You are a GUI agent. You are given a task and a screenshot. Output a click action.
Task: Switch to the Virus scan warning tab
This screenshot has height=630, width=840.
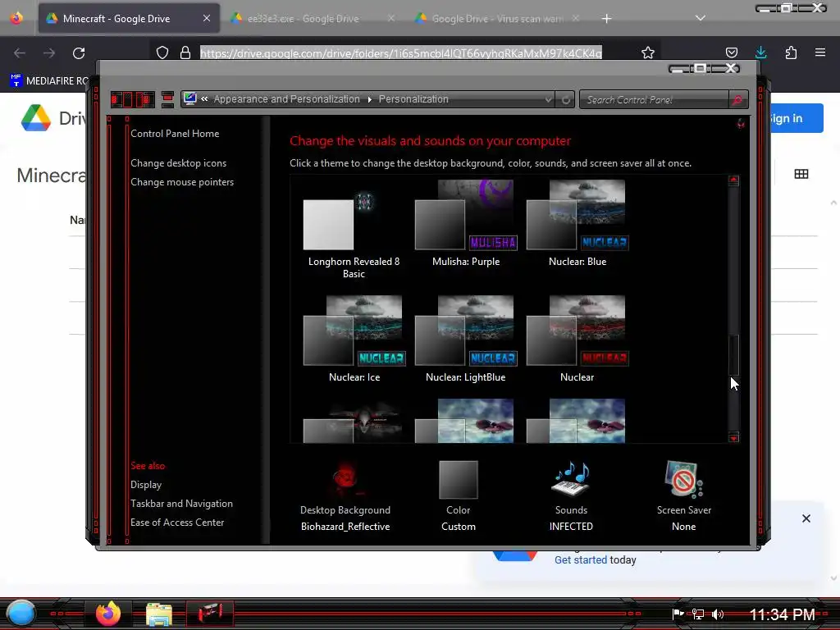coord(497,19)
